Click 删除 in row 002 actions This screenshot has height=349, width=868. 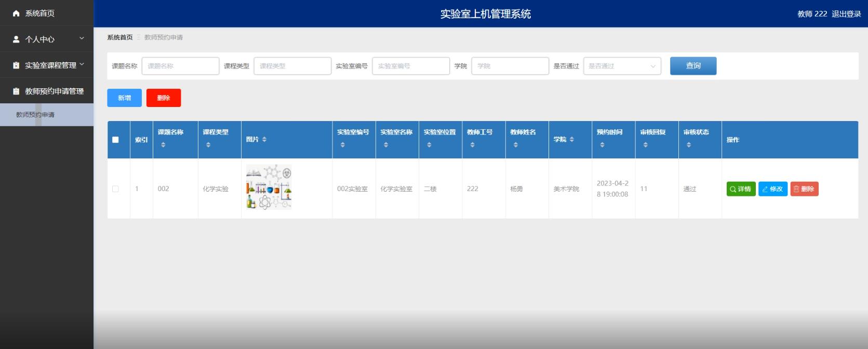pyautogui.click(x=804, y=189)
